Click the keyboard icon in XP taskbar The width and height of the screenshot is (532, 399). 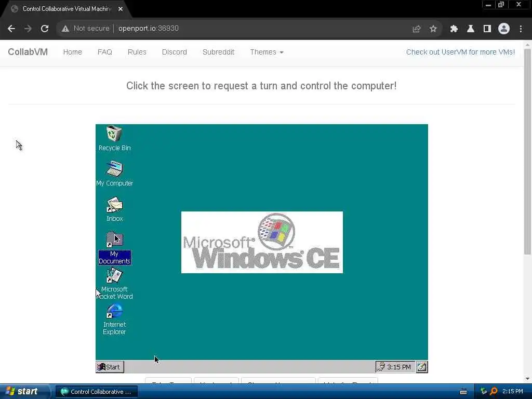(463, 392)
